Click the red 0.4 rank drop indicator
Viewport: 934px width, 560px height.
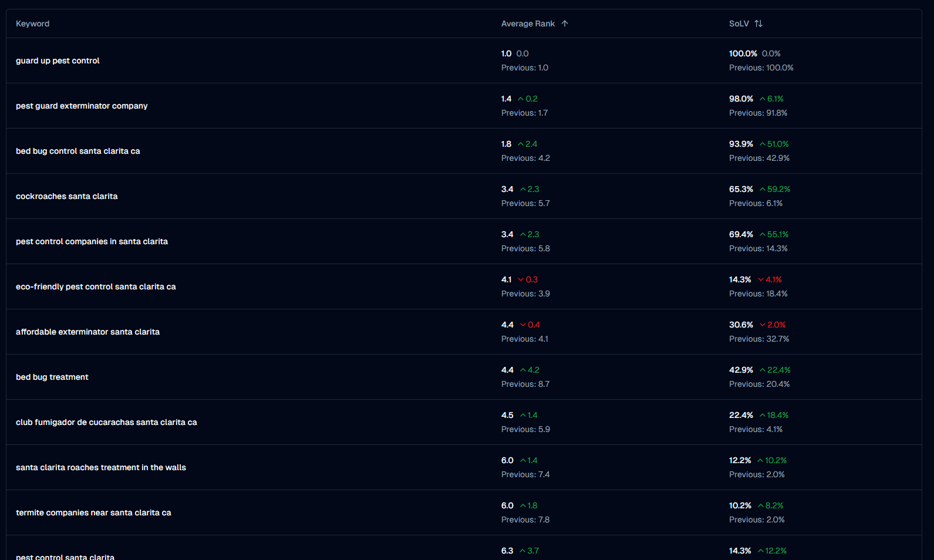click(x=530, y=325)
